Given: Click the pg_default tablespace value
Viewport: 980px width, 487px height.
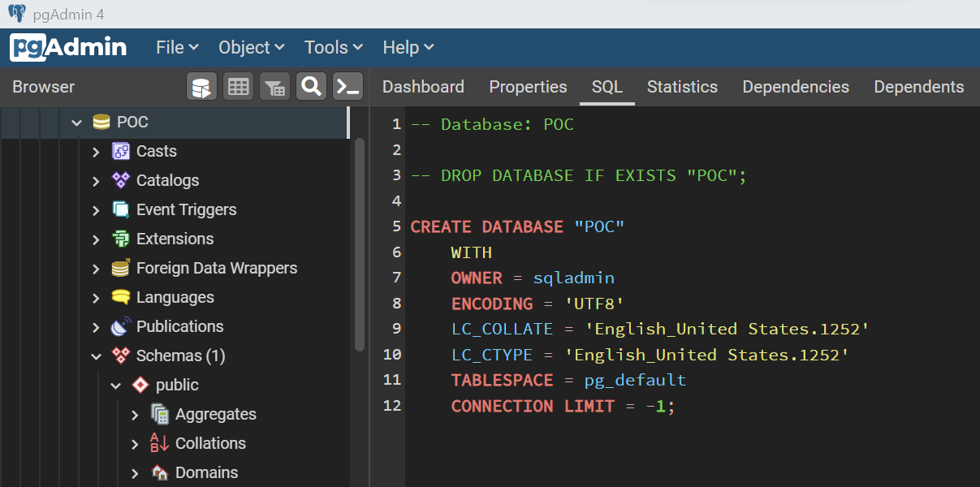Looking at the screenshot, I should point(636,381).
